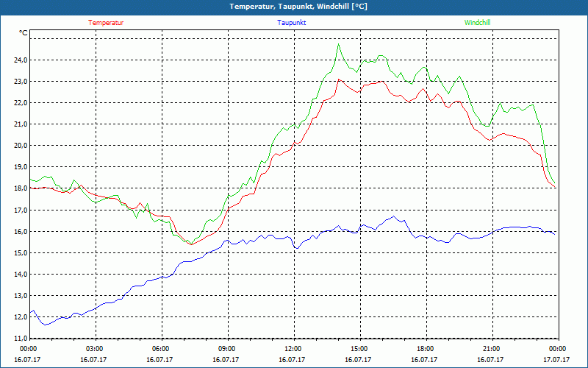The image size is (588, 368).
Task: Click the 21,0 y-axis value
Action: click(21, 124)
